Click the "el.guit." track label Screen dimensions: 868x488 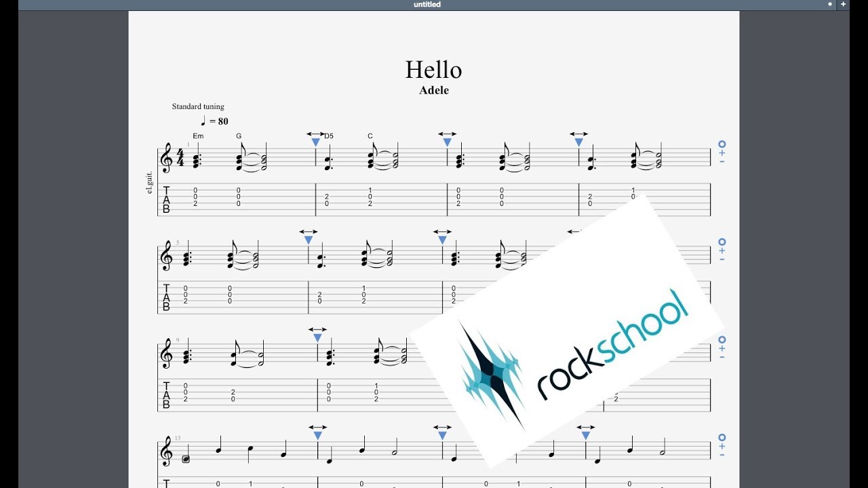point(150,182)
